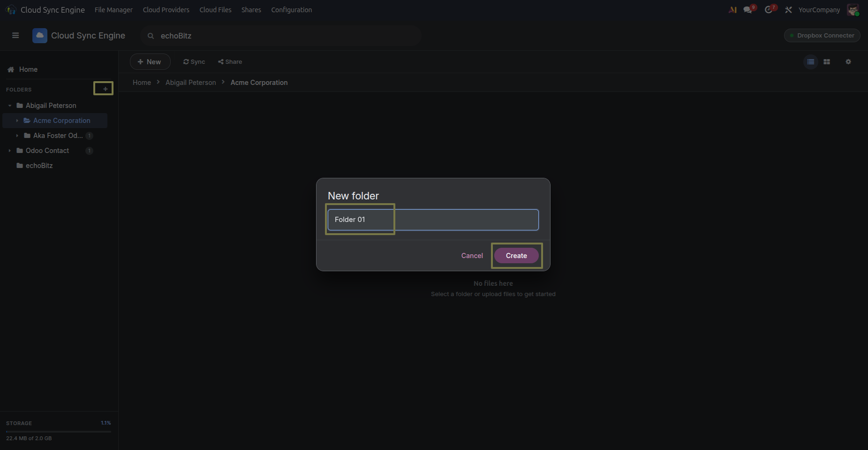Collapse the Abigail Peterson folder tree
The width and height of the screenshot is (868, 450).
(10, 106)
